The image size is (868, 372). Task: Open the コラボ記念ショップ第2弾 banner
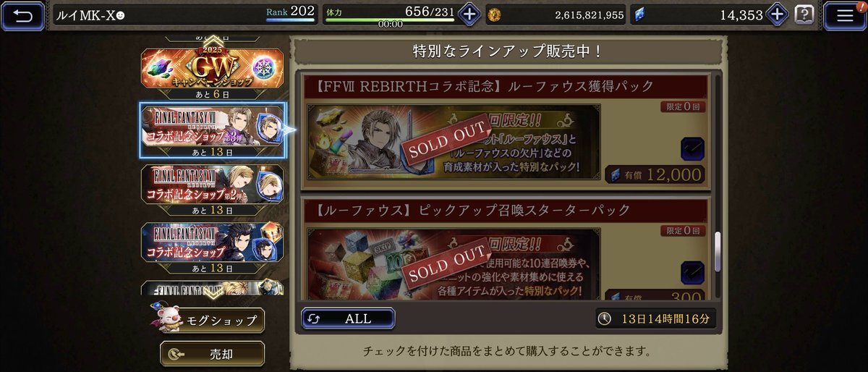point(212,191)
